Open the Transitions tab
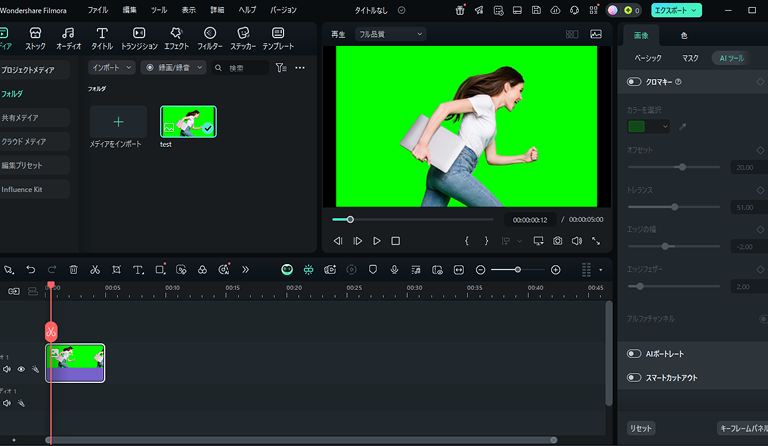 139,39
